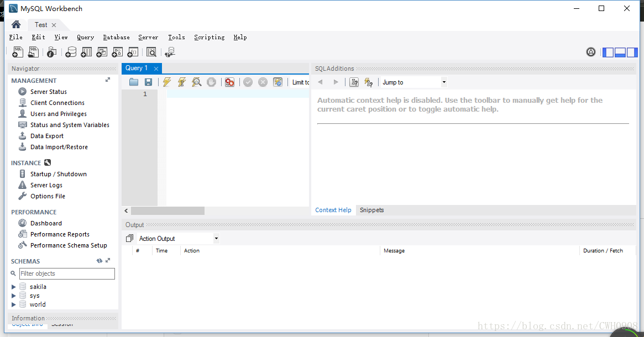The width and height of the screenshot is (644, 337).
Task: Create a new schema icon
Action: pyautogui.click(x=71, y=52)
